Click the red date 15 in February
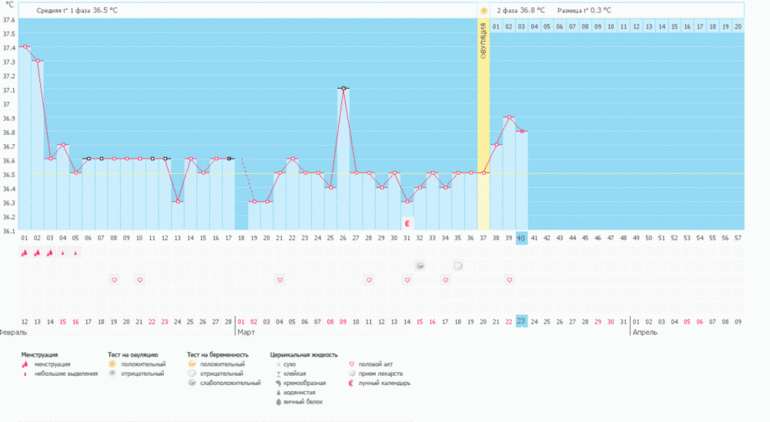Image resolution: width=770 pixels, height=422 pixels. pos(62,322)
